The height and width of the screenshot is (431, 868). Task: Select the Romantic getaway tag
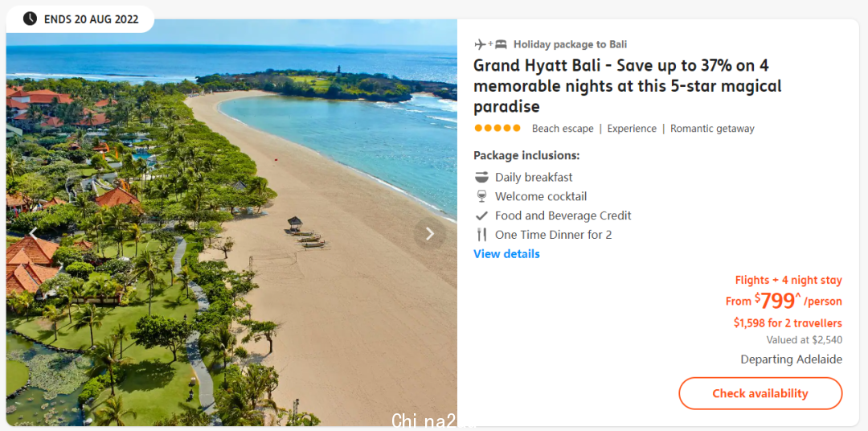(712, 129)
